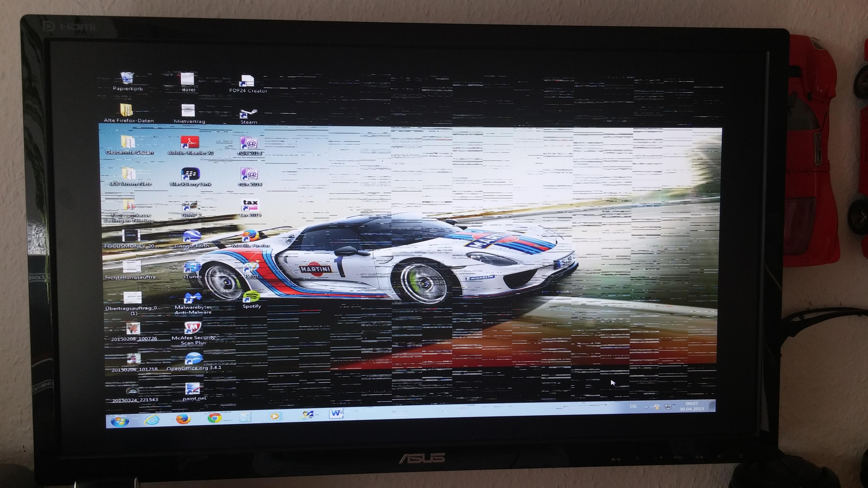Click the network icon in system tray
This screenshot has width=868, height=488.
(x=668, y=407)
